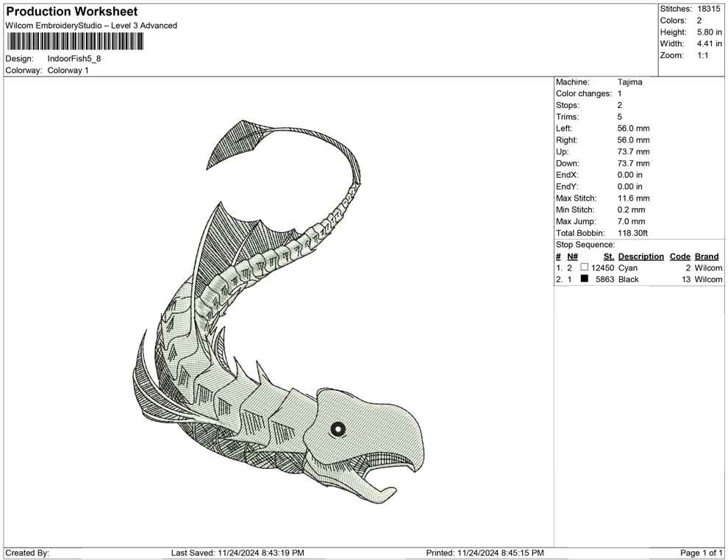The width and height of the screenshot is (728, 560).
Task: Click the Zoom 1:1 value
Action: 702,56
